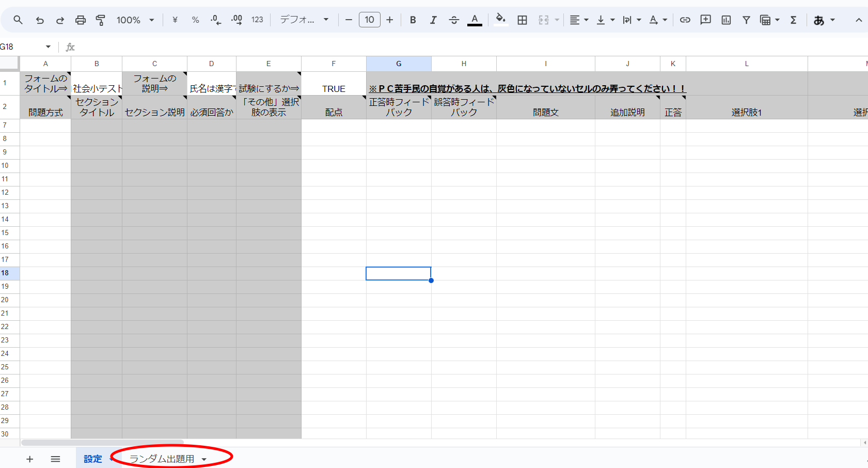The image size is (868, 468).
Task: Select the 必須回答か header cell
Action: point(212,107)
